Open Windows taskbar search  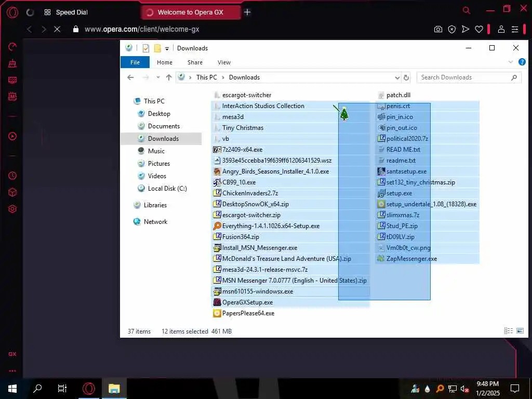coord(37,389)
